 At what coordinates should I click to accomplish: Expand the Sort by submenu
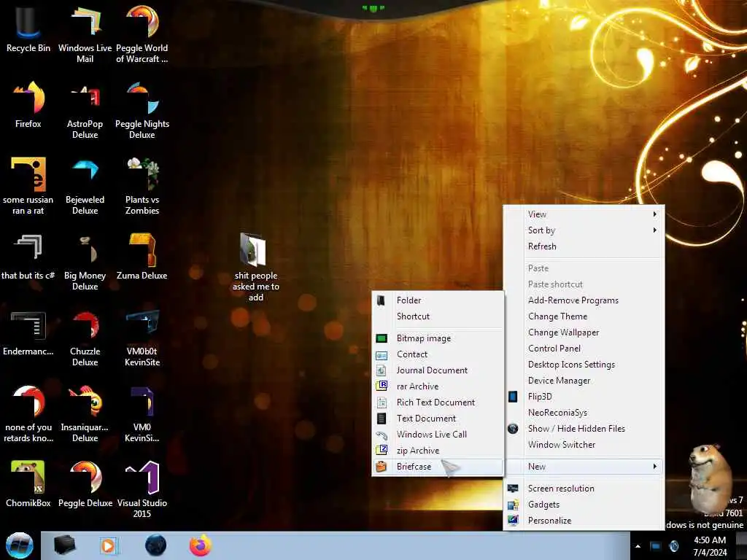click(584, 230)
